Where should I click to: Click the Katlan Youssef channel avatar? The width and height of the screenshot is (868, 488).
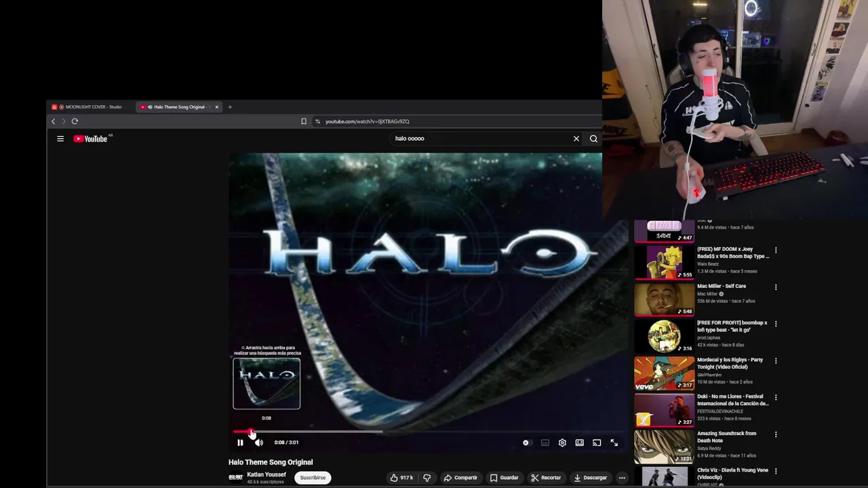tap(235, 478)
